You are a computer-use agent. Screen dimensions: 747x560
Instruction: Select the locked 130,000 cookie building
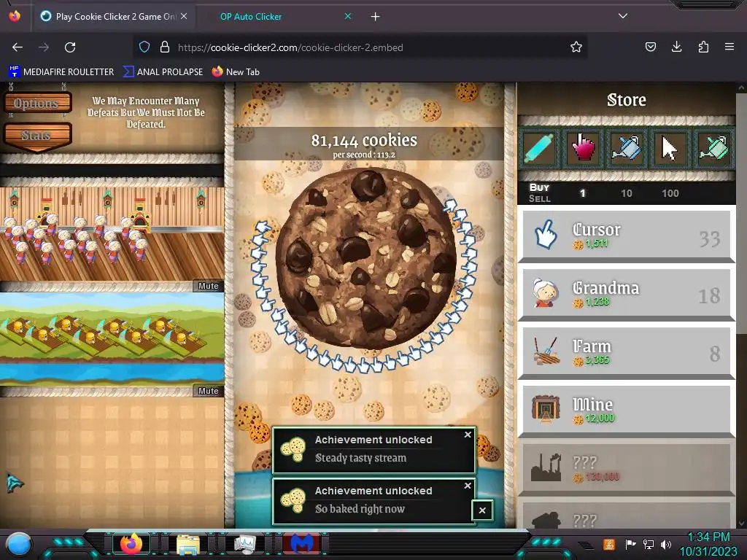627,470
